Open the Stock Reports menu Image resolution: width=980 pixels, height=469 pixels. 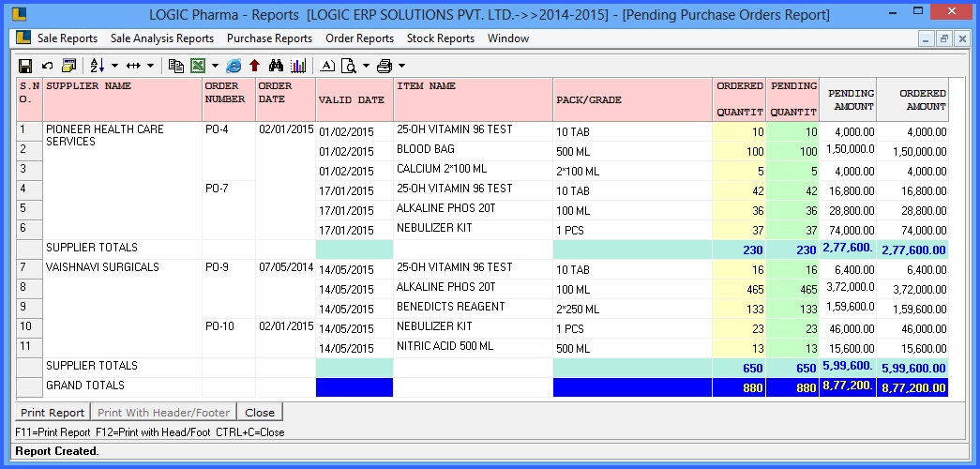click(x=441, y=38)
